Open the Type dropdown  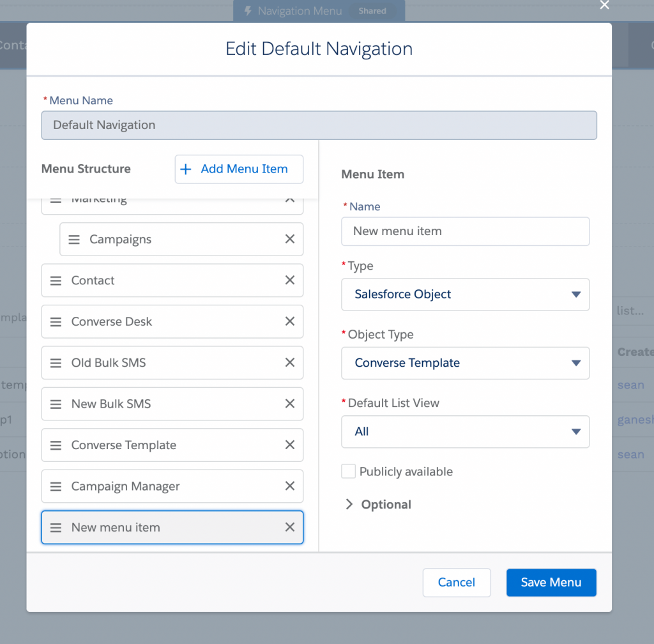[465, 295]
